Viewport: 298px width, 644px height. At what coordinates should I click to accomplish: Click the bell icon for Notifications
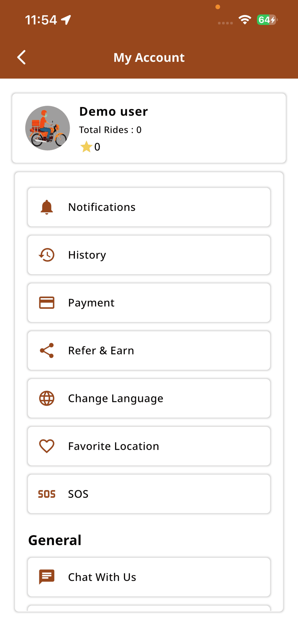[47, 207]
